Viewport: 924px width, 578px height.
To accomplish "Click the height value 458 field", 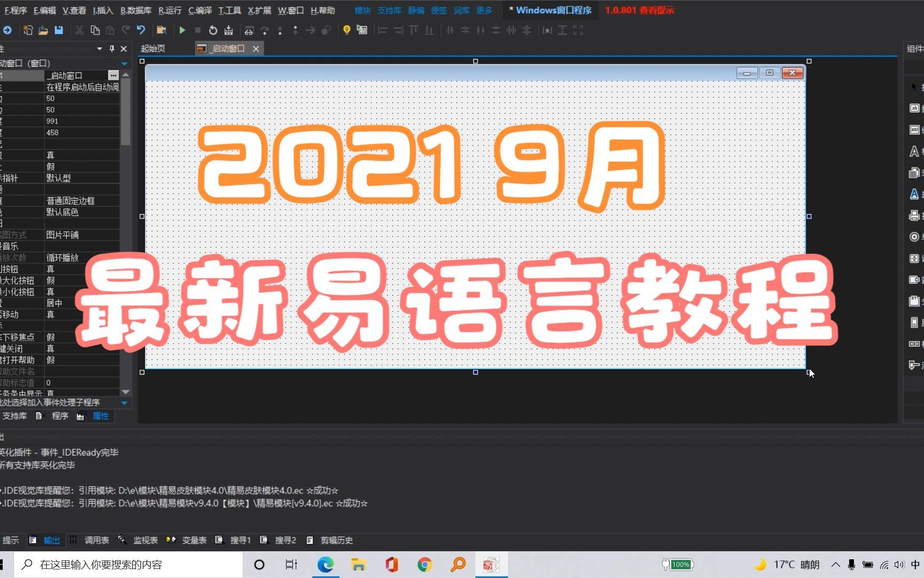I will [x=82, y=132].
